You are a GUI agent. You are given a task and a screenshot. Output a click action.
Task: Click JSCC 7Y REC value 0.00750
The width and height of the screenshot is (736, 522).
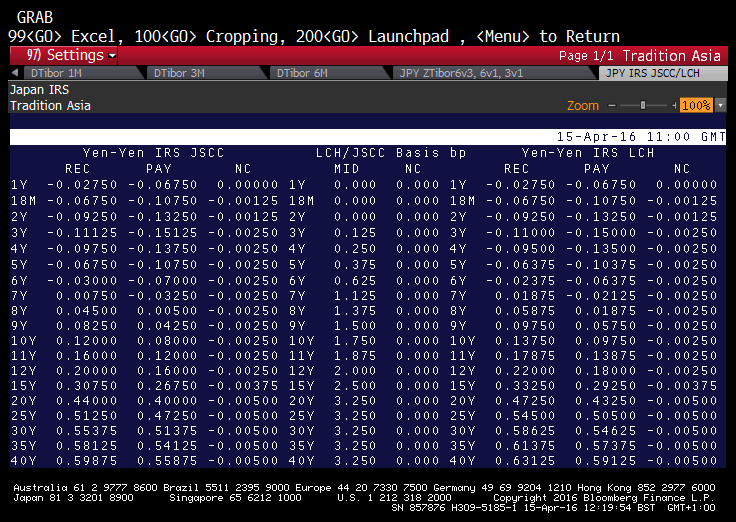[86, 296]
